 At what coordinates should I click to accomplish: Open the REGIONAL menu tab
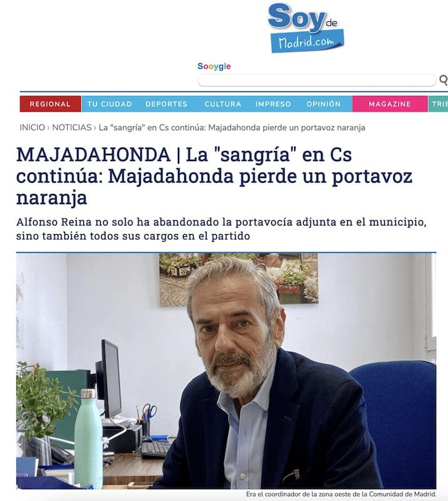(x=50, y=104)
